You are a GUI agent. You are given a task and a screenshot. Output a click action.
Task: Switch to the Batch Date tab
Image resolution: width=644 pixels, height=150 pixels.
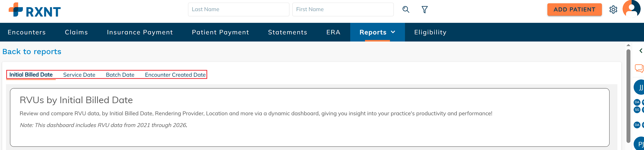coord(120,75)
